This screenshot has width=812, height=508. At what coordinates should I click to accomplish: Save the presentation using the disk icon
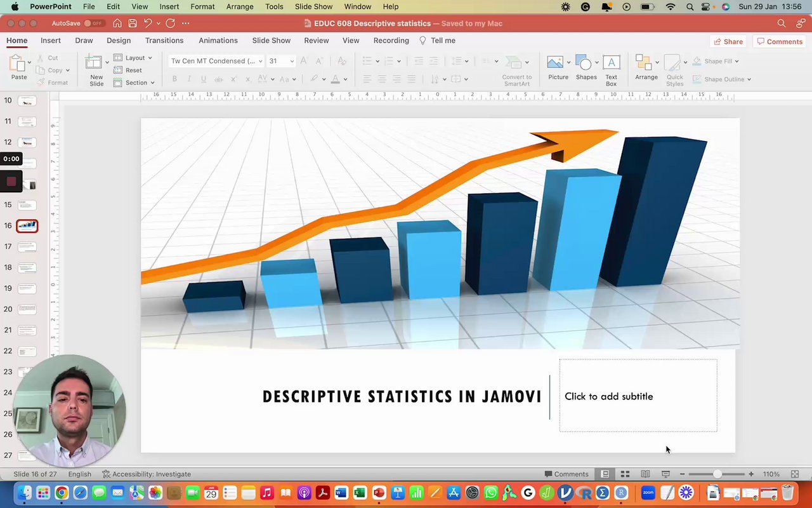(133, 23)
